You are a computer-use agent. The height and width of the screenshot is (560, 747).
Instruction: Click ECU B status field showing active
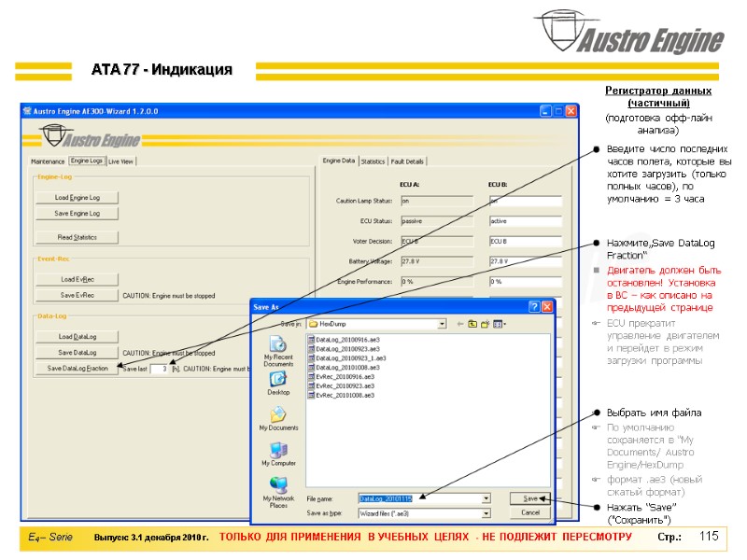(x=526, y=221)
